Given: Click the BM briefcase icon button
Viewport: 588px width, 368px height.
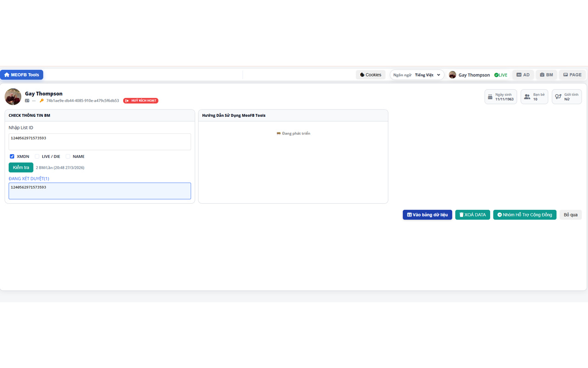Looking at the screenshot, I should coord(542,75).
